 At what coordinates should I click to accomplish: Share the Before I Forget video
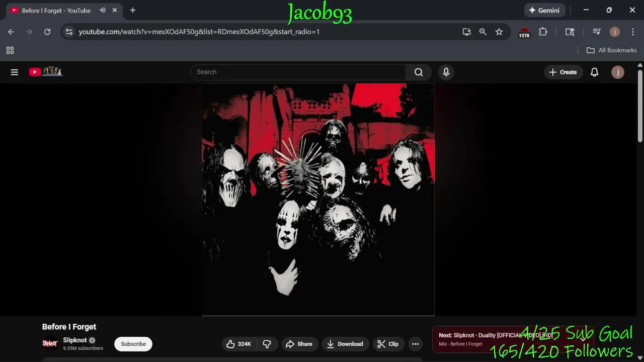tap(299, 344)
